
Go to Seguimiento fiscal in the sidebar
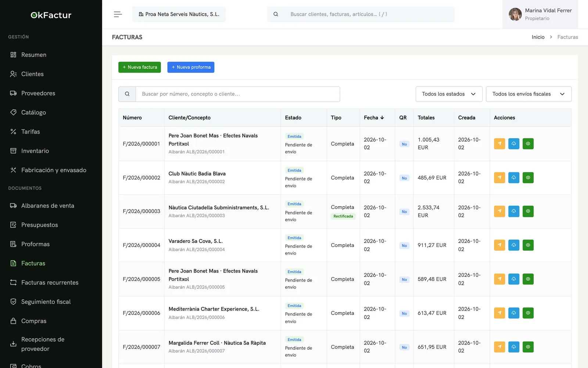46,302
